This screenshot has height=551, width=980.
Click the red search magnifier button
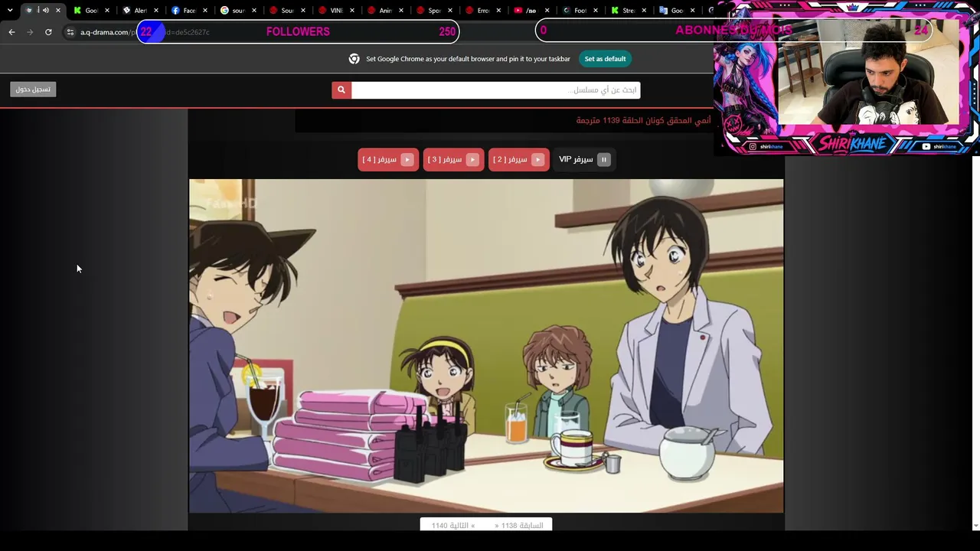coord(341,90)
